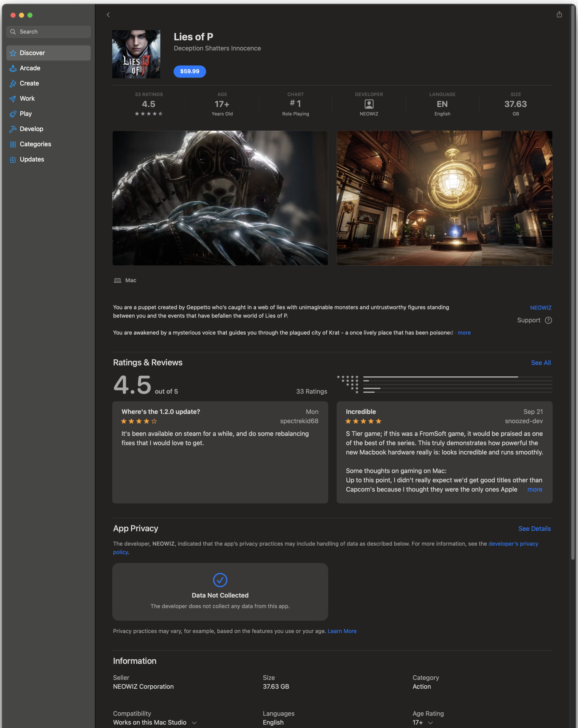Click the Create paintbrush icon
This screenshot has width=578, height=728.
coord(13,84)
